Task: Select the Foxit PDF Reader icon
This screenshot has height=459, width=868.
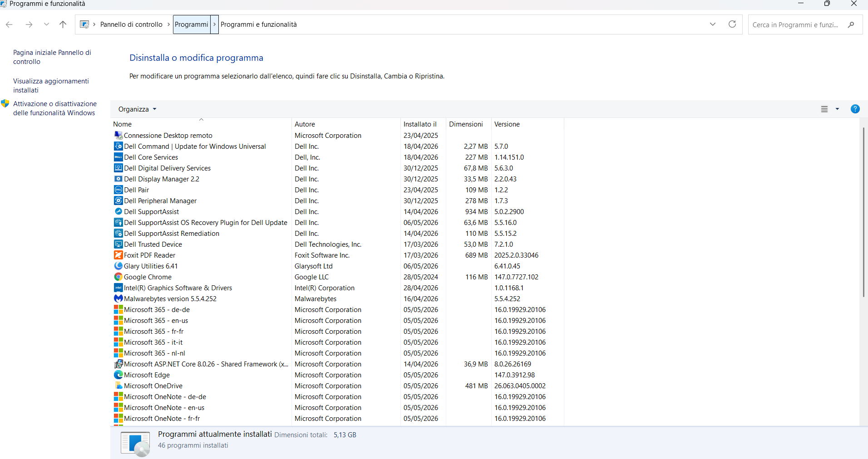Action: [x=118, y=255]
